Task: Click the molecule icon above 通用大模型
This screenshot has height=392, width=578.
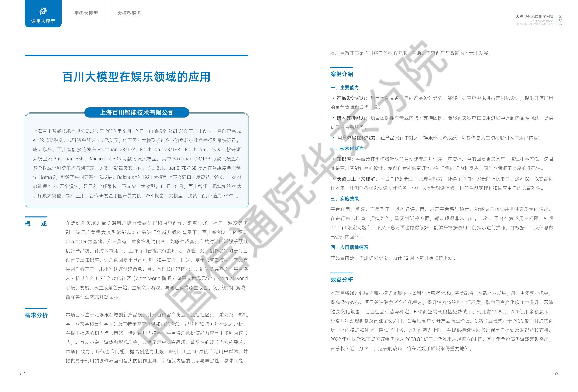Action: (43, 11)
